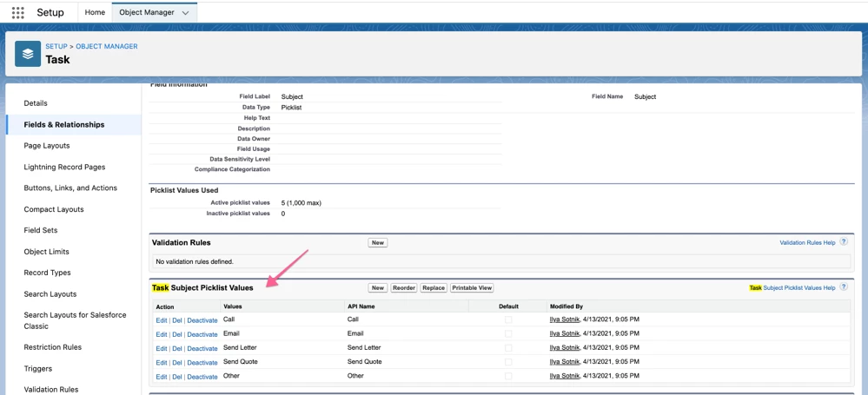Click the Printable View button

pyautogui.click(x=472, y=287)
